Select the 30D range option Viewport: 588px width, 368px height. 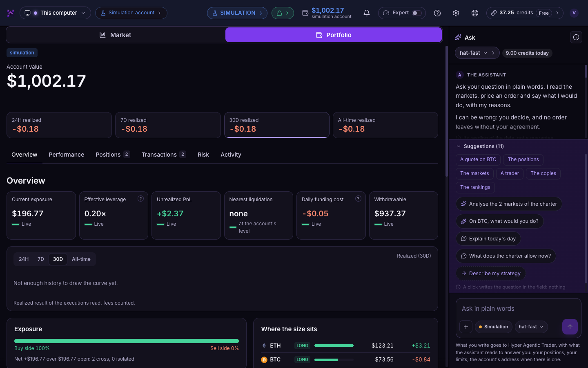pyautogui.click(x=58, y=259)
